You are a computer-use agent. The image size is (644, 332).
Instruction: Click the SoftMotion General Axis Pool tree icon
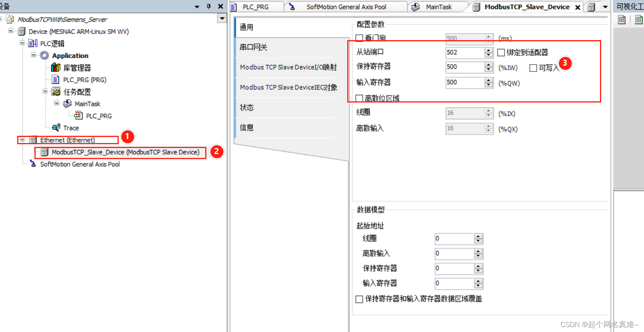[x=33, y=164]
